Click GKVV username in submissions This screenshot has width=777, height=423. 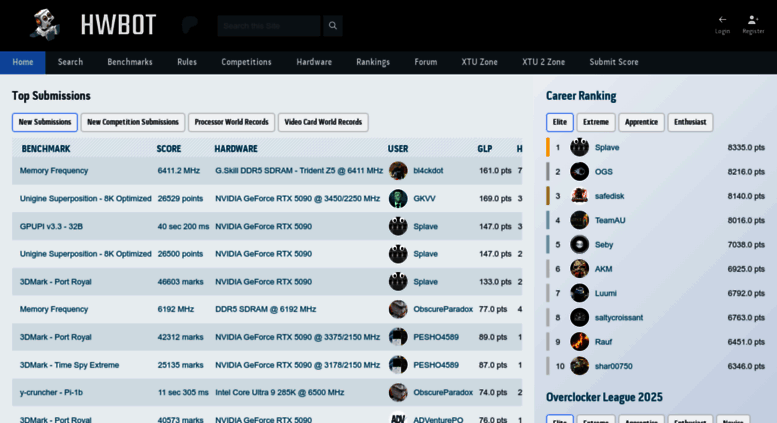point(424,199)
